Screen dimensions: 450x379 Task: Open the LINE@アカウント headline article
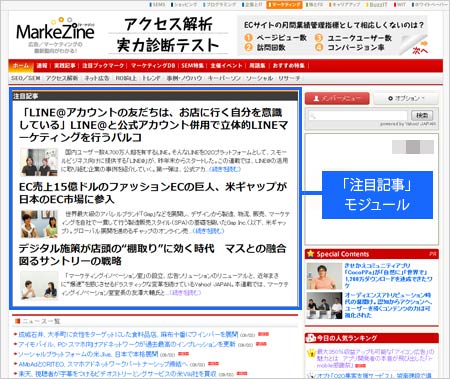(x=153, y=125)
